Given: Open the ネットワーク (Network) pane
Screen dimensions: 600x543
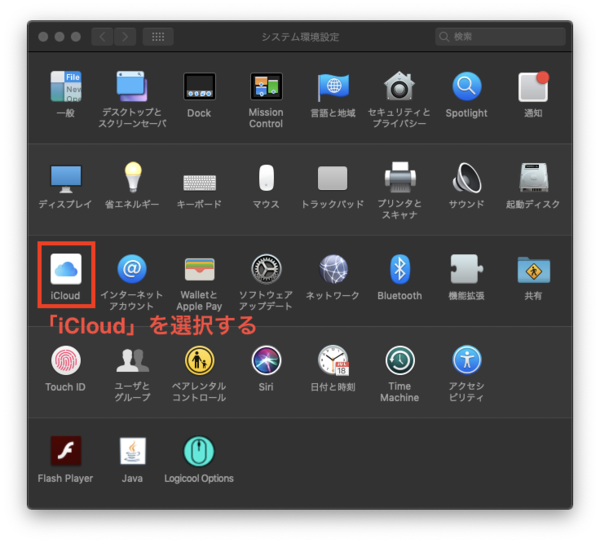Looking at the screenshot, I should [333, 269].
